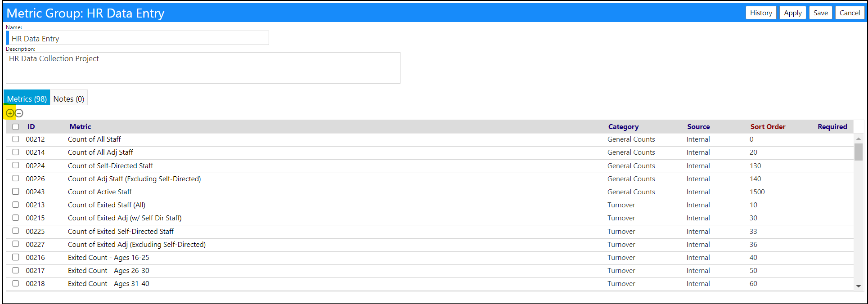Image resolution: width=868 pixels, height=304 pixels.
Task: Click the Apply button
Action: 793,13
